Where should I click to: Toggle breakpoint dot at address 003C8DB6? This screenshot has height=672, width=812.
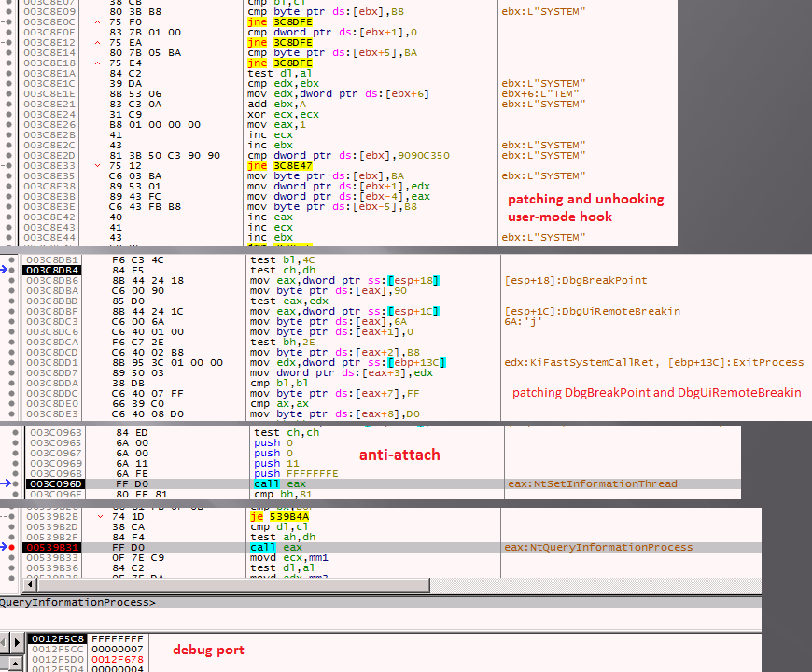(x=12, y=281)
